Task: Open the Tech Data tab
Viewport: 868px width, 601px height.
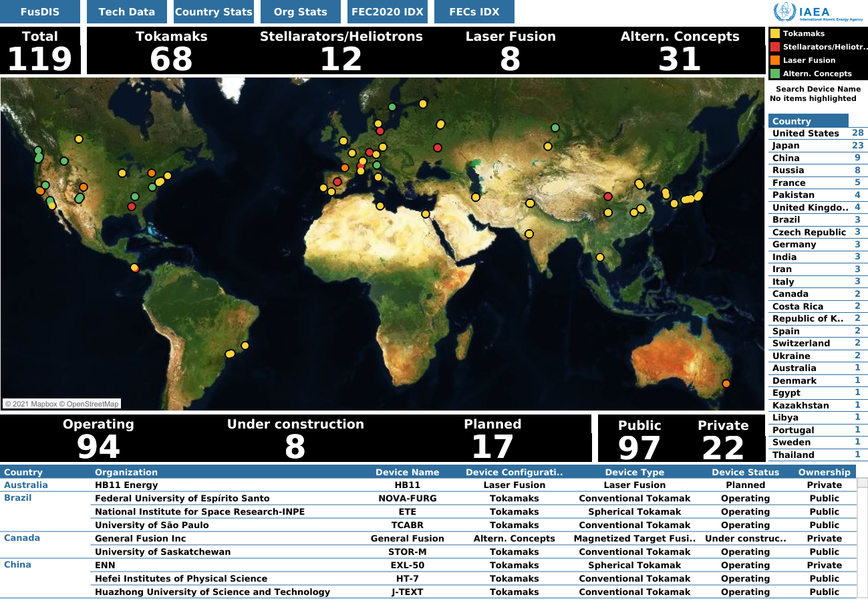Action: coord(126,12)
